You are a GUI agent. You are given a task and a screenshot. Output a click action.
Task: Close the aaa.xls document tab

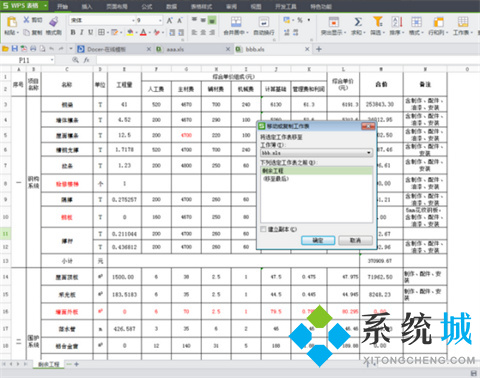[x=228, y=49]
